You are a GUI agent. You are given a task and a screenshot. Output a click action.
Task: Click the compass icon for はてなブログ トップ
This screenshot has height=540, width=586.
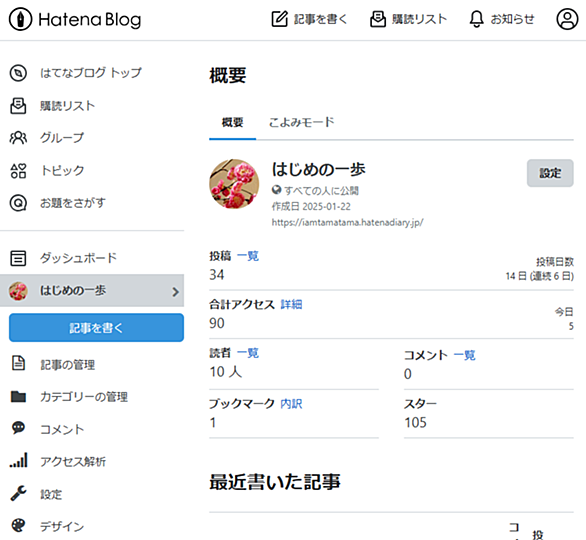18,73
